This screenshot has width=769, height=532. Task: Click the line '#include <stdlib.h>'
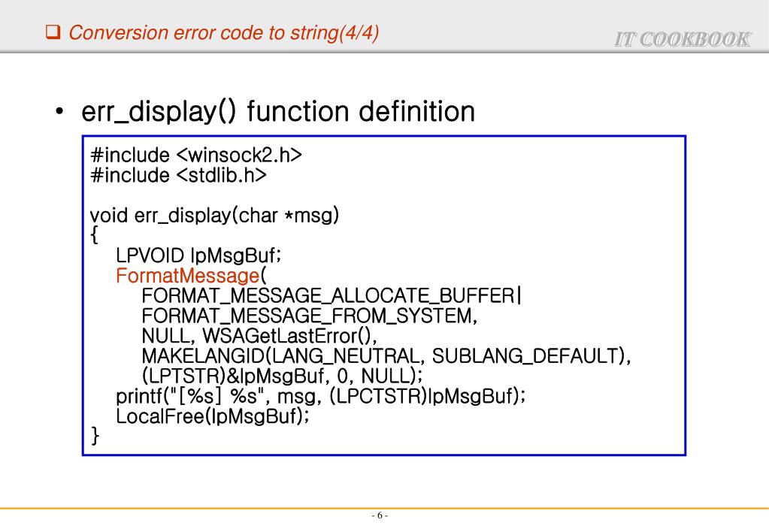pos(178,175)
